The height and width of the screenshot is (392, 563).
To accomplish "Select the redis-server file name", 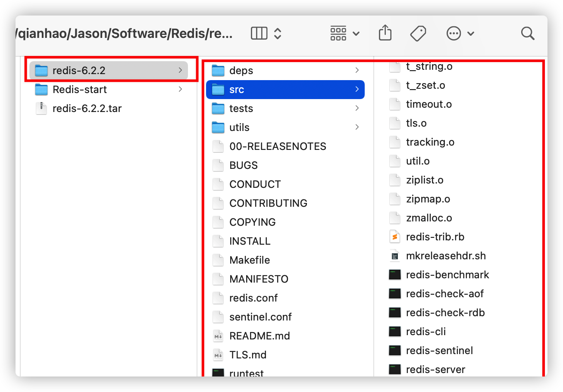I will pyautogui.click(x=435, y=370).
